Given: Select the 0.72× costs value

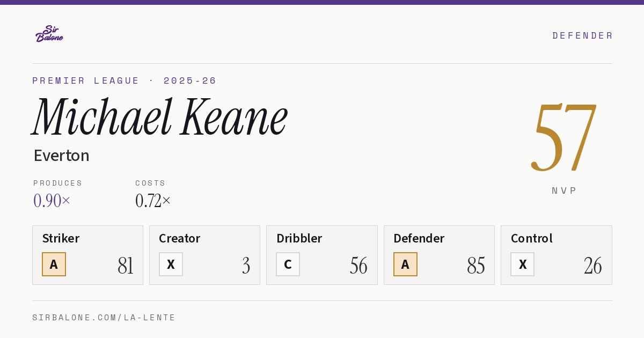Looking at the screenshot, I should [x=153, y=201].
